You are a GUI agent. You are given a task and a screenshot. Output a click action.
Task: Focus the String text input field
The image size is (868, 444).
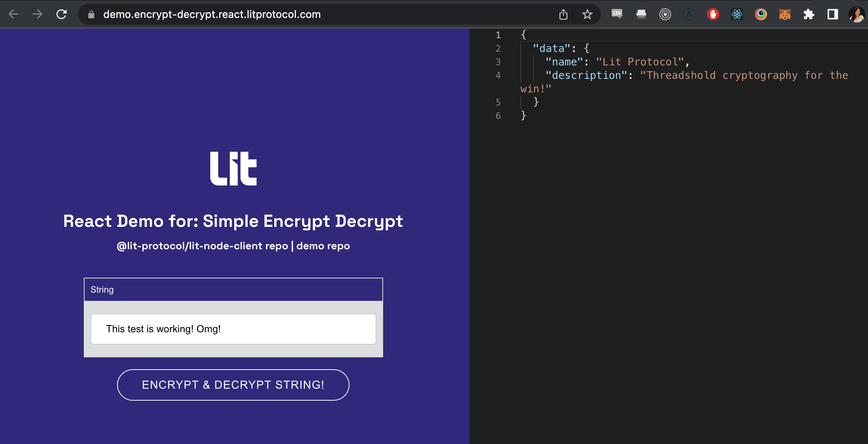point(233,329)
